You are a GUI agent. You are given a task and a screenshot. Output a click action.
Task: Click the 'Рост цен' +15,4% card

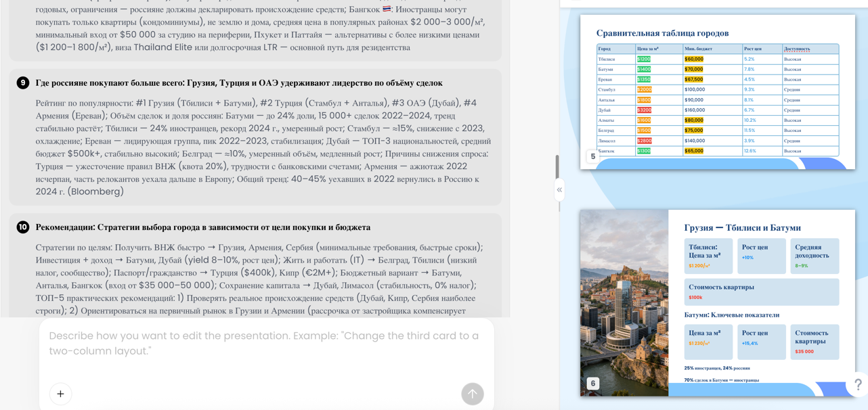coord(762,342)
